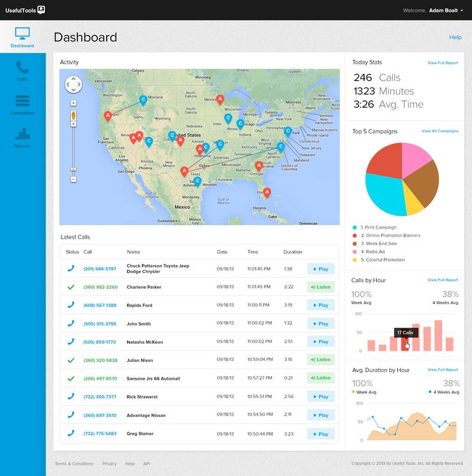Play the Rick Strawerst call

coord(320,396)
